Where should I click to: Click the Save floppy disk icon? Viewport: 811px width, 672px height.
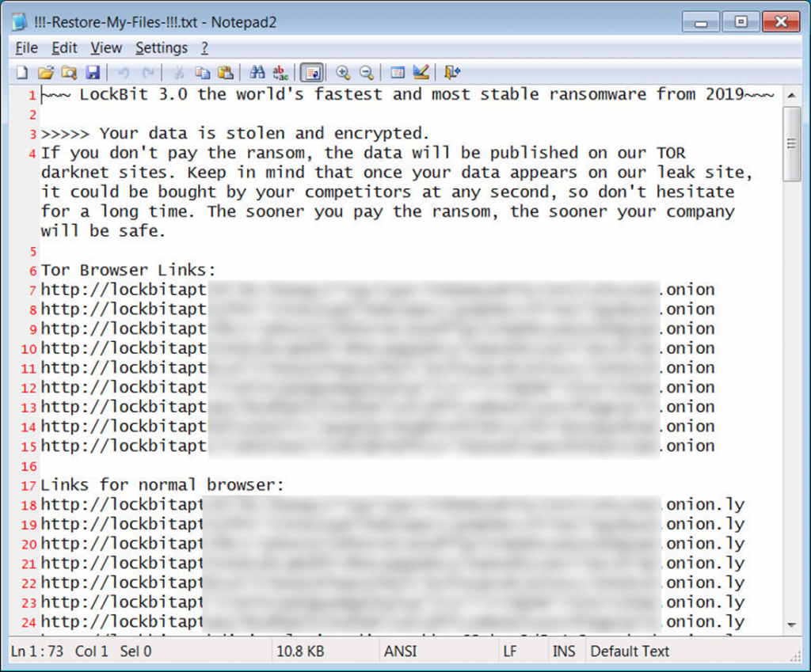tap(92, 73)
